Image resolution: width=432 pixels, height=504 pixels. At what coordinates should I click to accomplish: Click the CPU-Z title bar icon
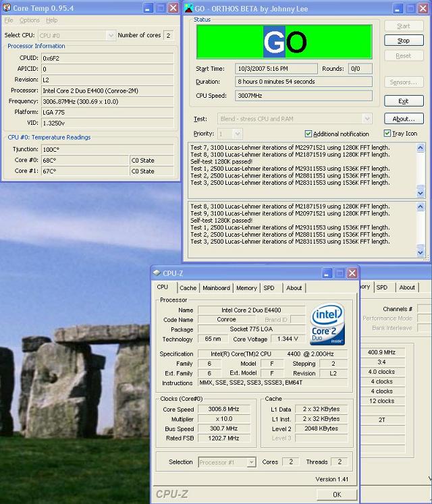157,273
